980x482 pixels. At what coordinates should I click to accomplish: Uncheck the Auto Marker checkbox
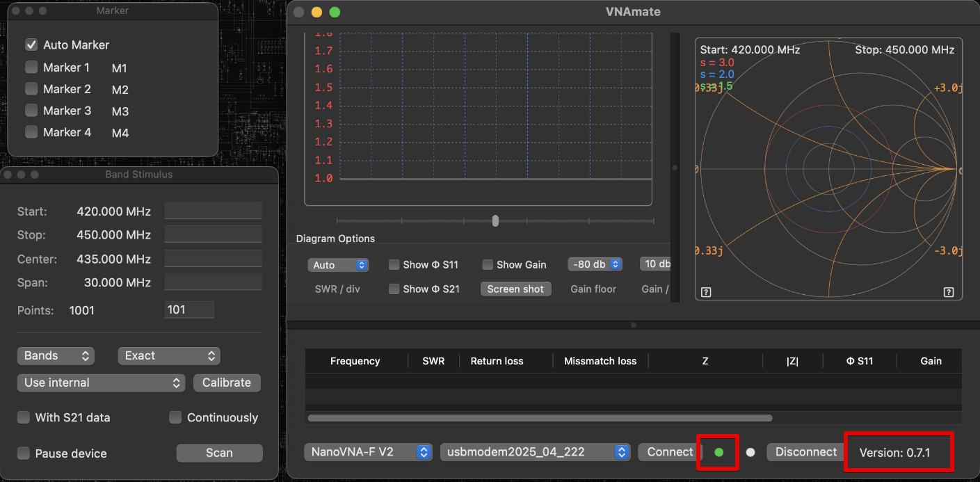pyautogui.click(x=31, y=45)
